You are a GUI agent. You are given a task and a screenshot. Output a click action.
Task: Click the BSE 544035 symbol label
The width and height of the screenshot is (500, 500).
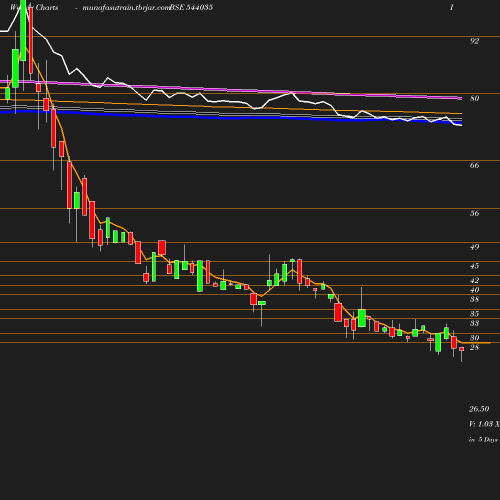pyautogui.click(x=192, y=7)
